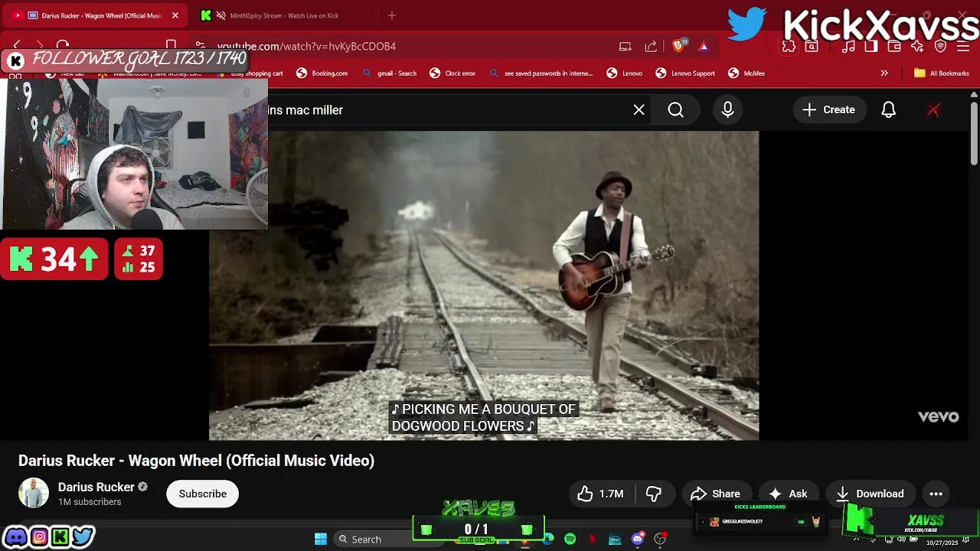The image size is (980, 551).
Task: Open Leo AI sparkle icon
Action: click(x=917, y=47)
